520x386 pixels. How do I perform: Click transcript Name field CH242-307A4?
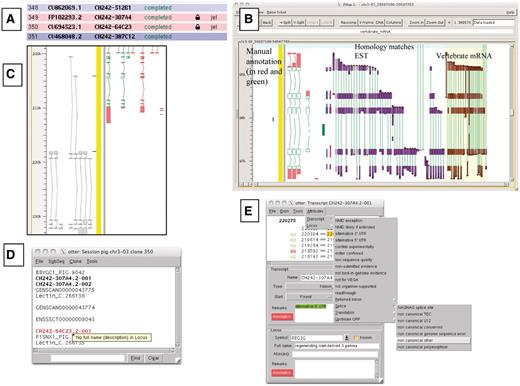317,277
